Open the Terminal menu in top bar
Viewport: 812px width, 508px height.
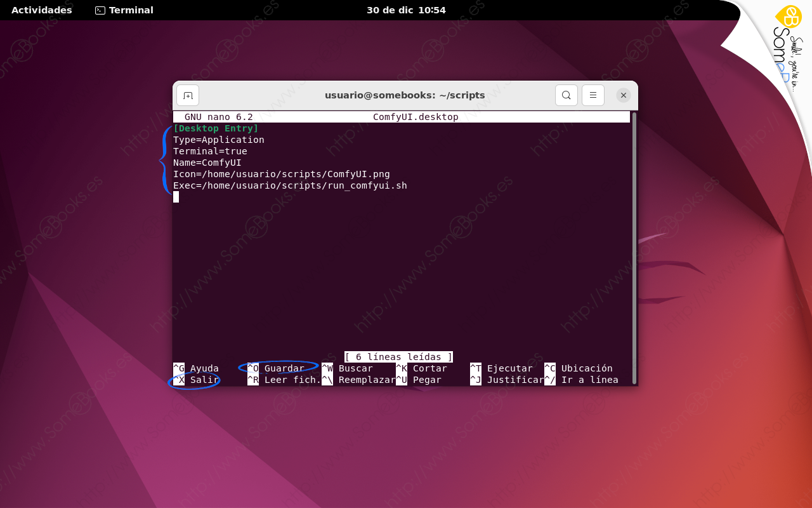coord(124,10)
